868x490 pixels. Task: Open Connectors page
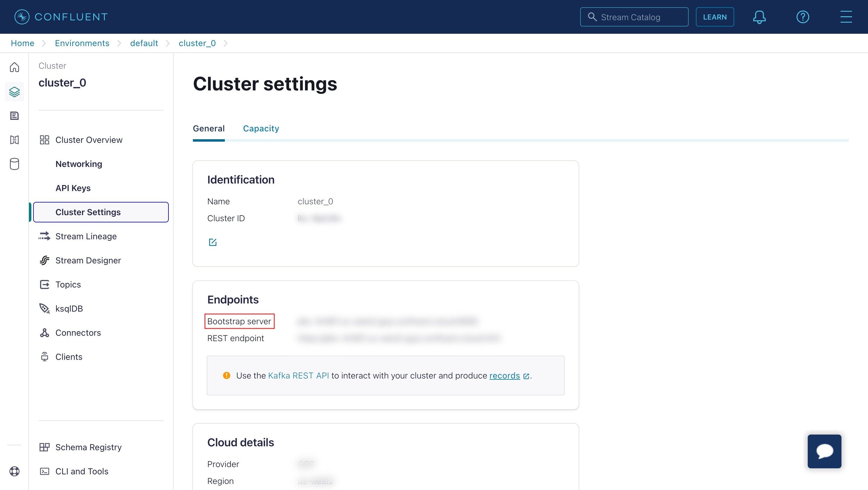78,333
